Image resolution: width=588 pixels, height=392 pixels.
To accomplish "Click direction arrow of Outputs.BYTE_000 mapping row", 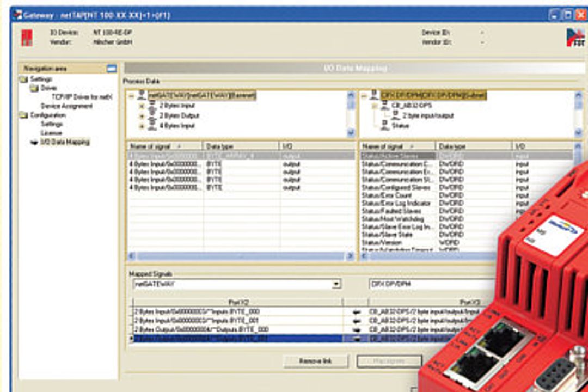I will click(356, 330).
